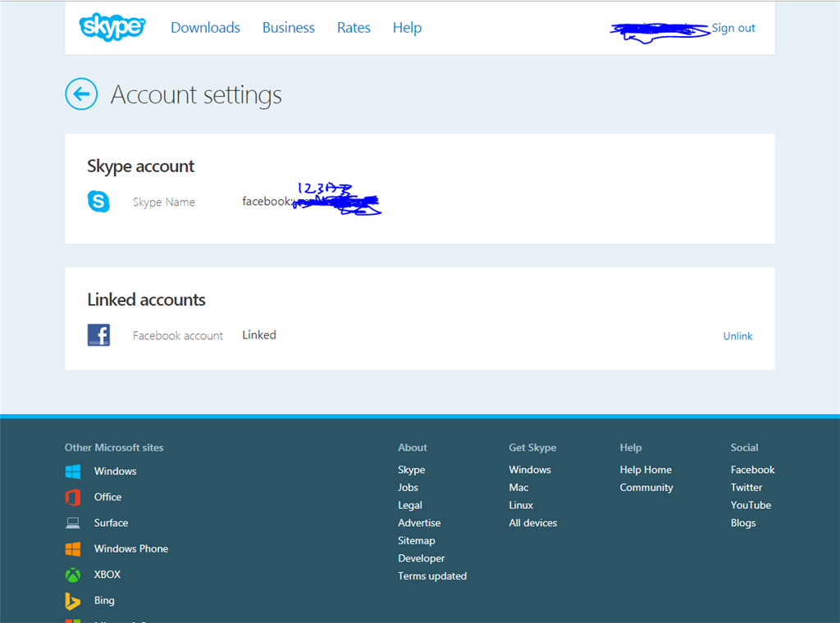Click the Skype account section heading
The height and width of the screenshot is (623, 840).
click(140, 166)
